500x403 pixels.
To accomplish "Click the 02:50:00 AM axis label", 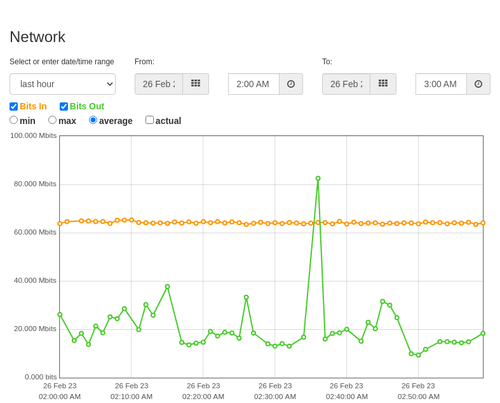I will [x=418, y=397].
